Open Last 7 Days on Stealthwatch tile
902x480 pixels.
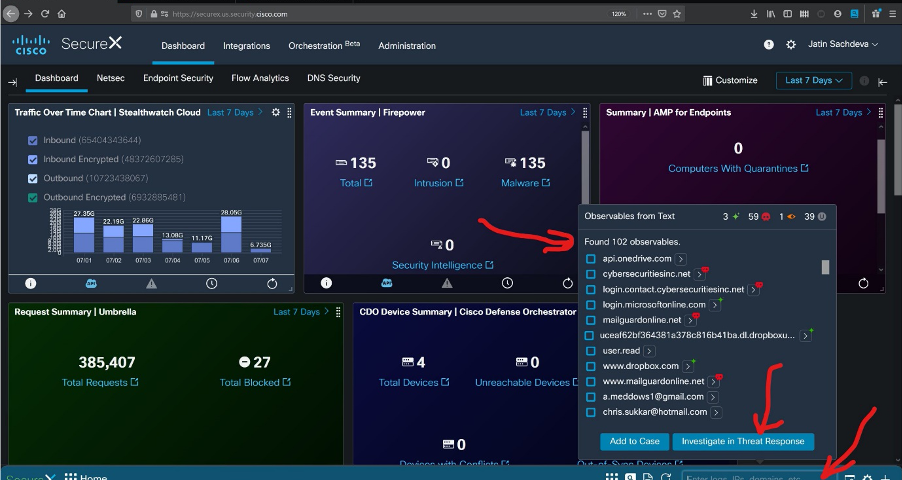coord(235,113)
